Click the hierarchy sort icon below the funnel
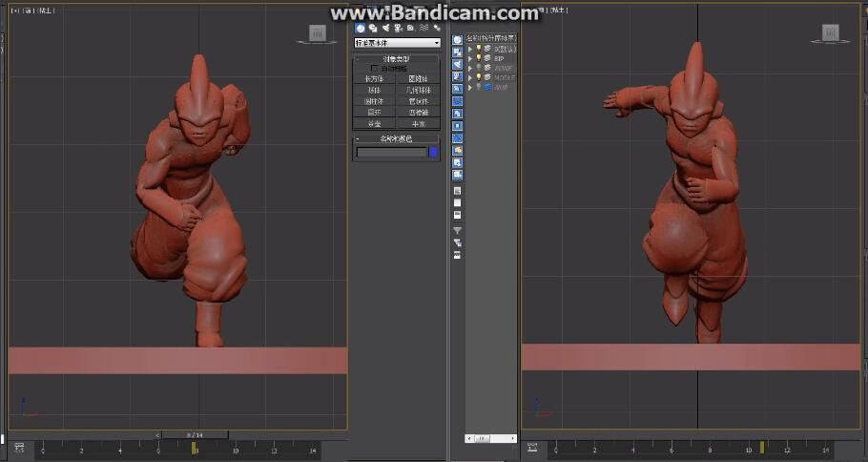 pos(457,242)
